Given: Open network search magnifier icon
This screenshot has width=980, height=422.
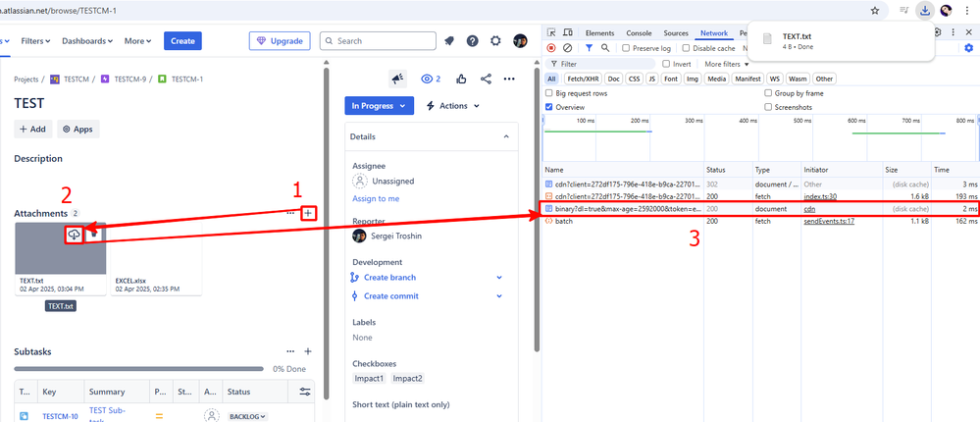Looking at the screenshot, I should 605,47.
